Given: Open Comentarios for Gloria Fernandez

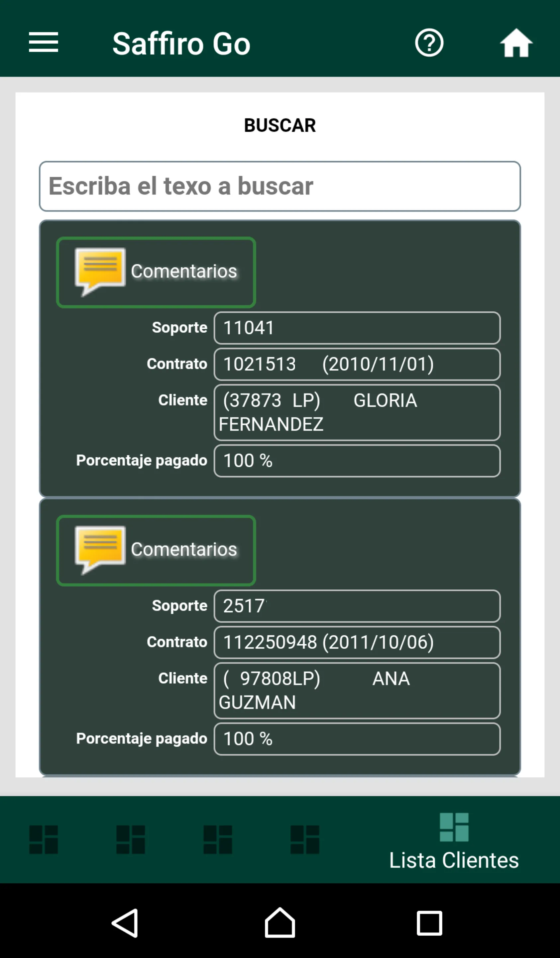Looking at the screenshot, I should [x=156, y=272].
